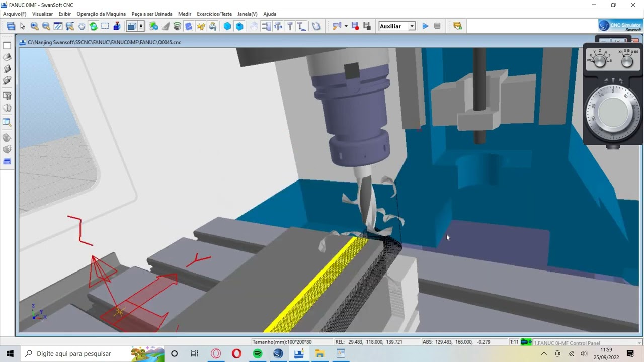
Task: Click the yellow panel toggle icon
Action: (x=457, y=26)
